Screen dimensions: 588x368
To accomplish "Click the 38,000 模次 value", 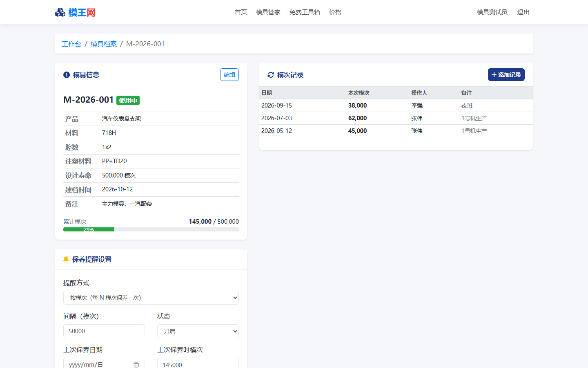I will [357, 105].
